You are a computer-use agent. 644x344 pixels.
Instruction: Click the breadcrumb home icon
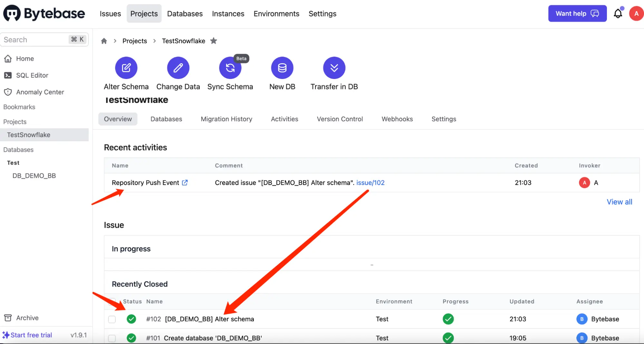104,41
